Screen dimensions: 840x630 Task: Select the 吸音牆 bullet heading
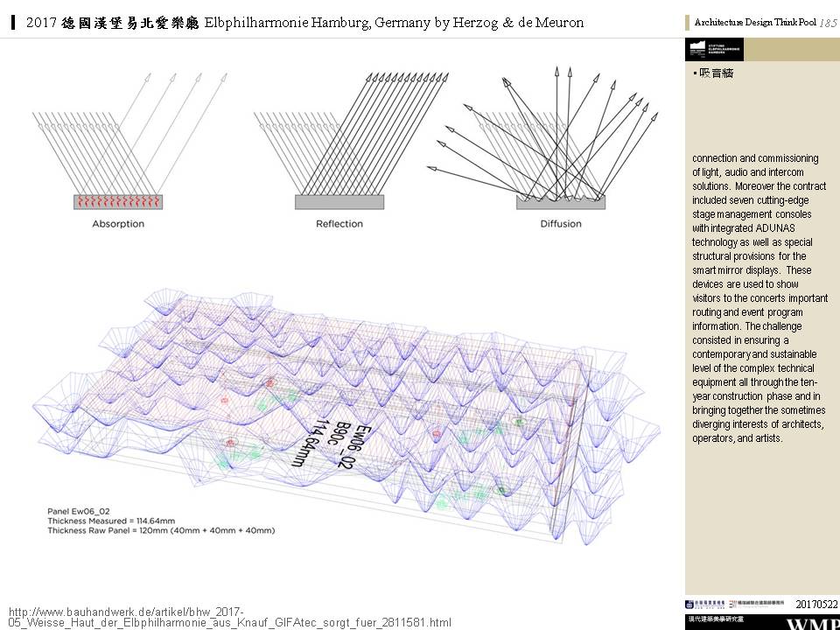click(715, 73)
